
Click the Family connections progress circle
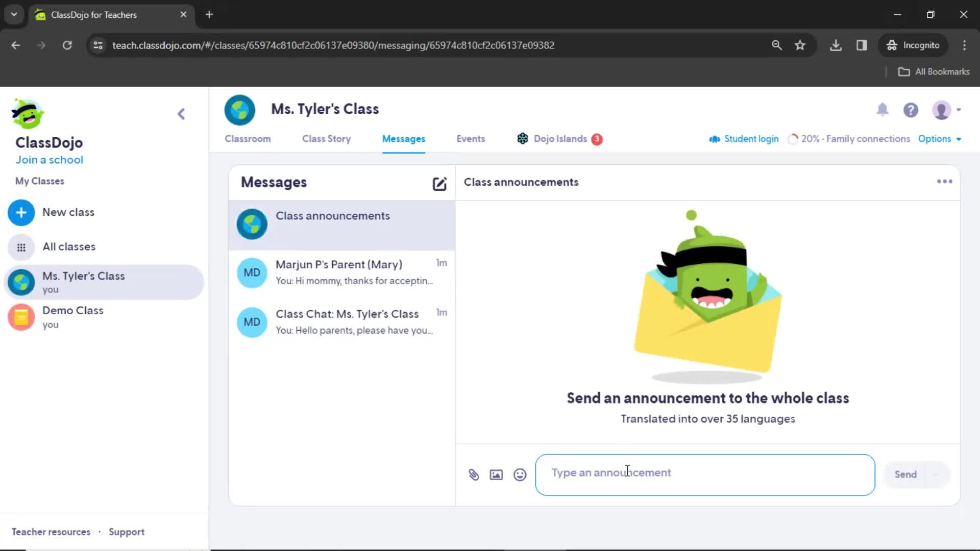click(x=793, y=139)
